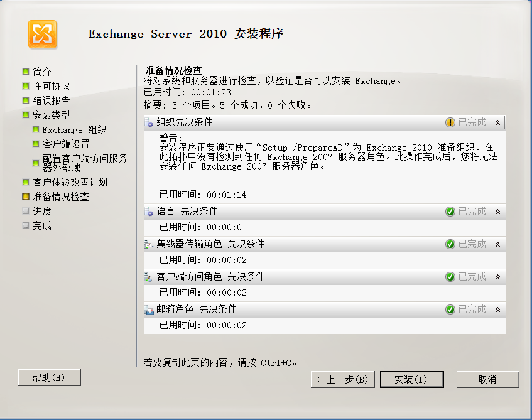The image size is (532, 420).
Task: Click the 帮助(H) button
Action: (x=50, y=377)
